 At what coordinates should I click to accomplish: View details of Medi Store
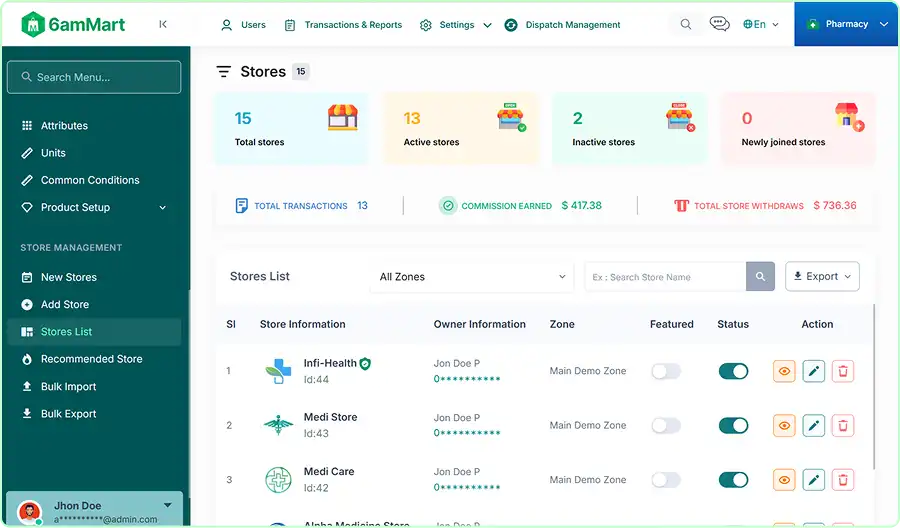(x=784, y=426)
